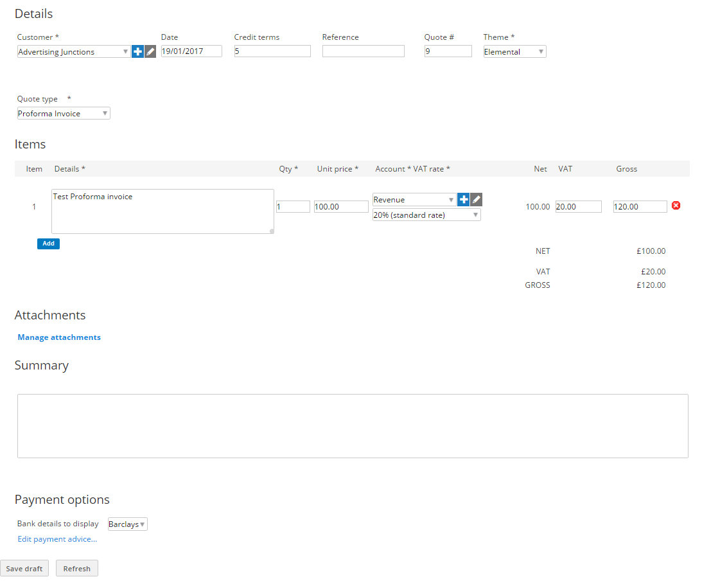
Task: Delete item row 1 with red cross
Action: click(x=676, y=206)
